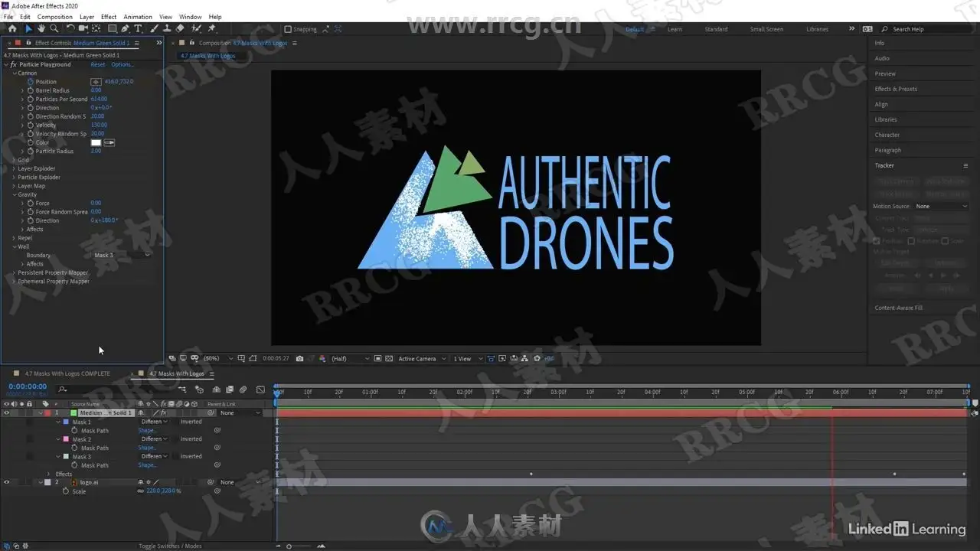
Task: Click the Color eyedropper in Cannon
Action: [x=109, y=142]
